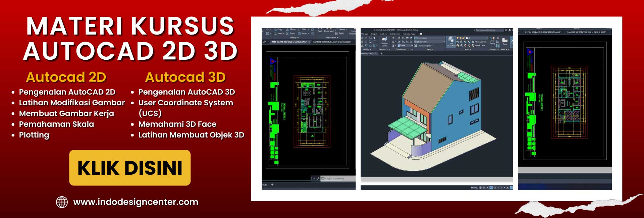
Task: Select the Scale tool
Action: coord(290,34)
